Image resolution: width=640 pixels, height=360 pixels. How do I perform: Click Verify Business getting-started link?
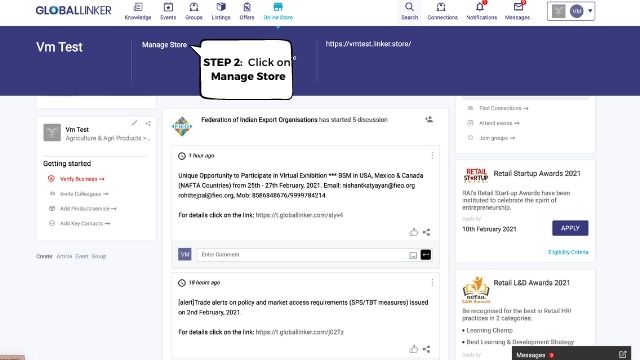pos(82,179)
